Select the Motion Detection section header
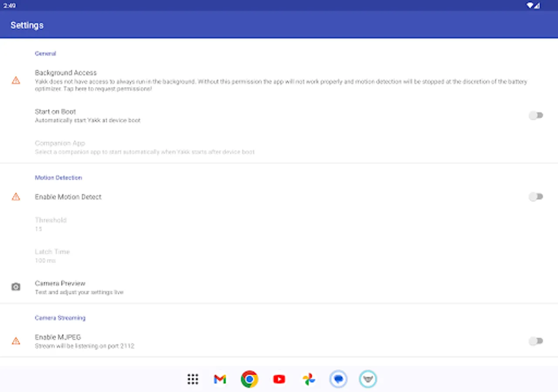Image resolution: width=558 pixels, height=392 pixels. pos(58,178)
